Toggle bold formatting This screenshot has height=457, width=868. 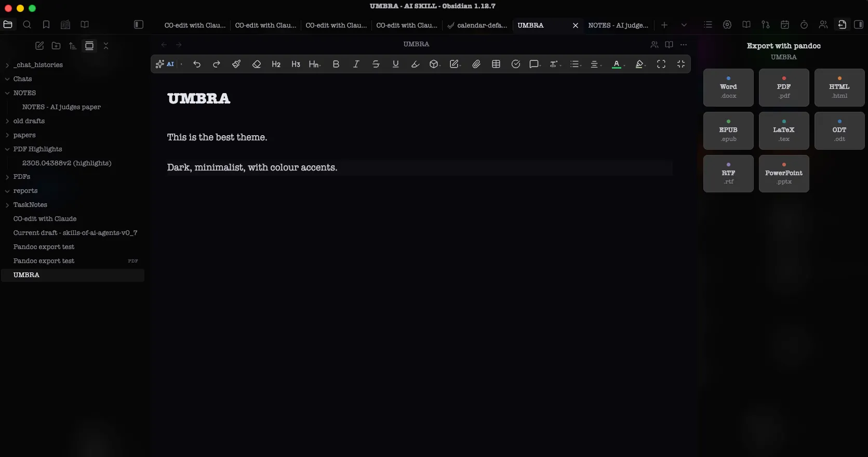pyautogui.click(x=336, y=64)
